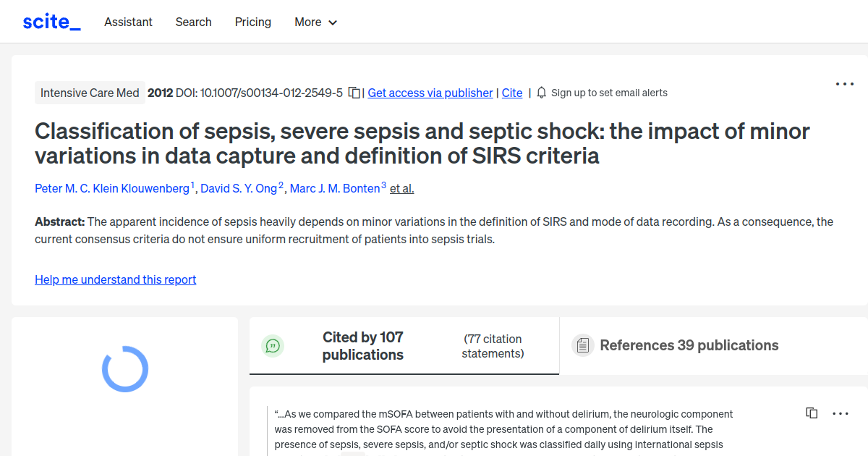Expand the More dropdown menu
Image resolution: width=868 pixels, height=456 pixels.
[x=316, y=22]
